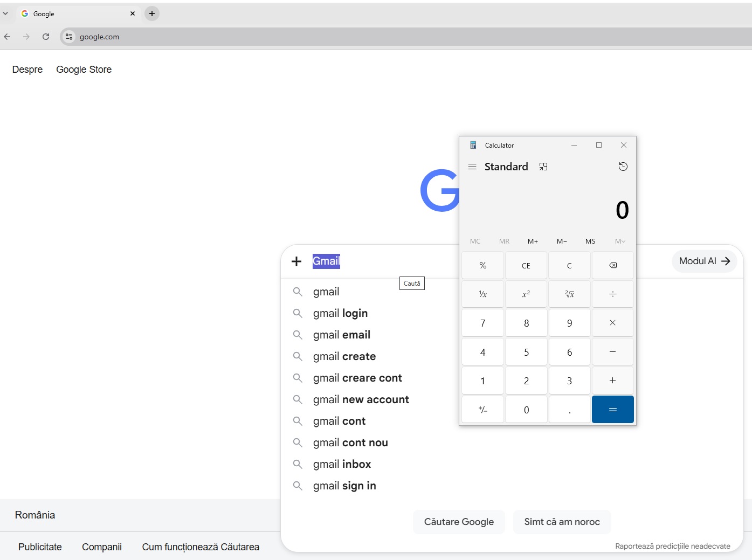Click the C clear button
The image size is (752, 560).
[570, 265]
